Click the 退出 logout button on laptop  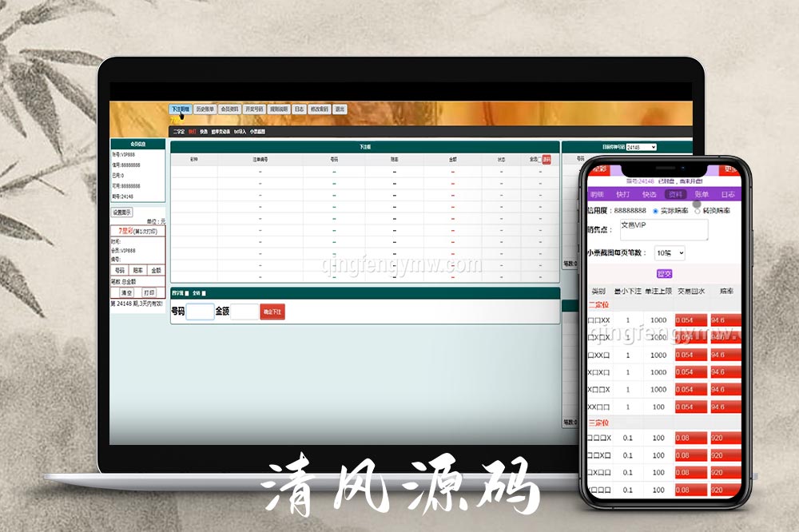point(340,109)
